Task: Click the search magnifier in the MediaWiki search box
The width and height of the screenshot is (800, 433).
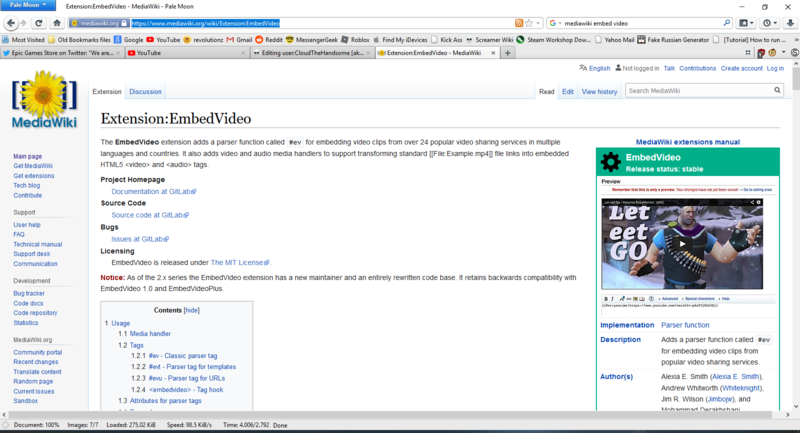Action: [x=777, y=90]
